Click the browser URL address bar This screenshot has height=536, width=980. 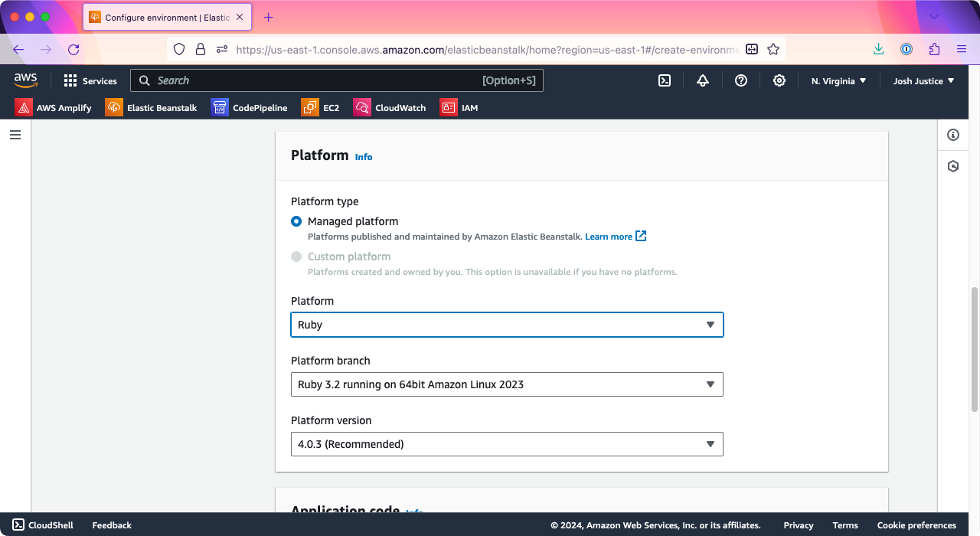[487, 49]
